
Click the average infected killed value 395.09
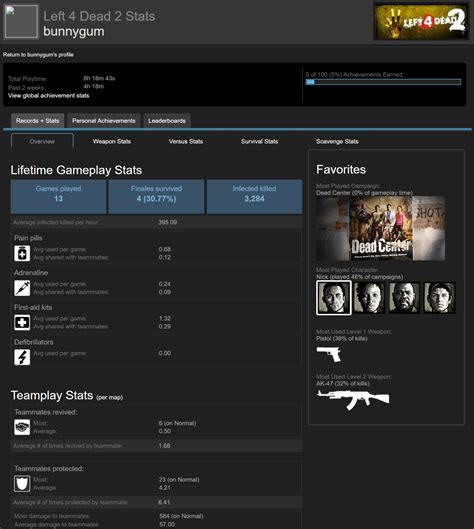pyautogui.click(x=167, y=222)
